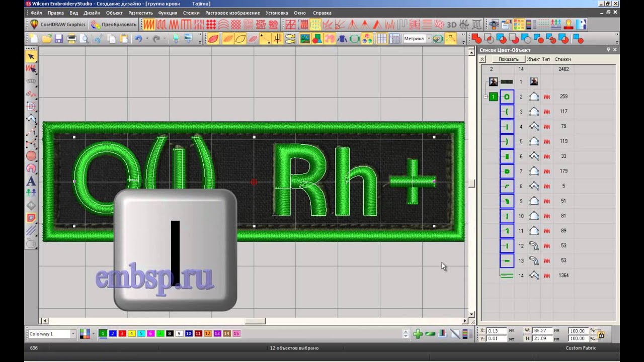Toggle the show grid icon
Screen dimensions: 644x362
[x=382, y=39]
